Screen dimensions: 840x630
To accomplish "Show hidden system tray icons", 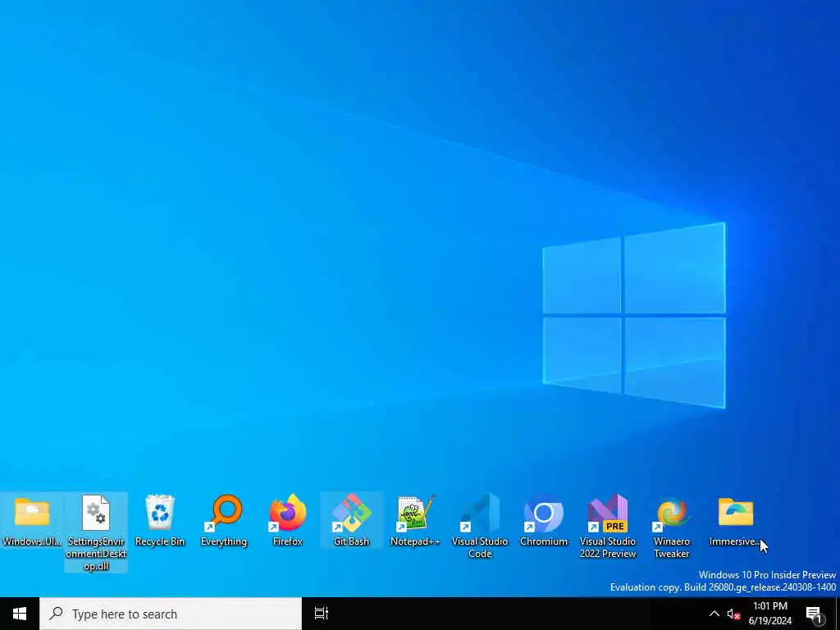I will point(714,614).
